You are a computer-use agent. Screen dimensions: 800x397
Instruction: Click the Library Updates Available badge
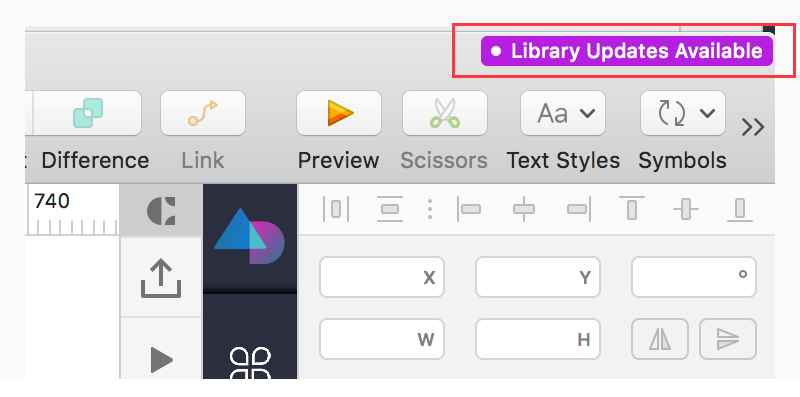pyautogui.click(x=627, y=51)
